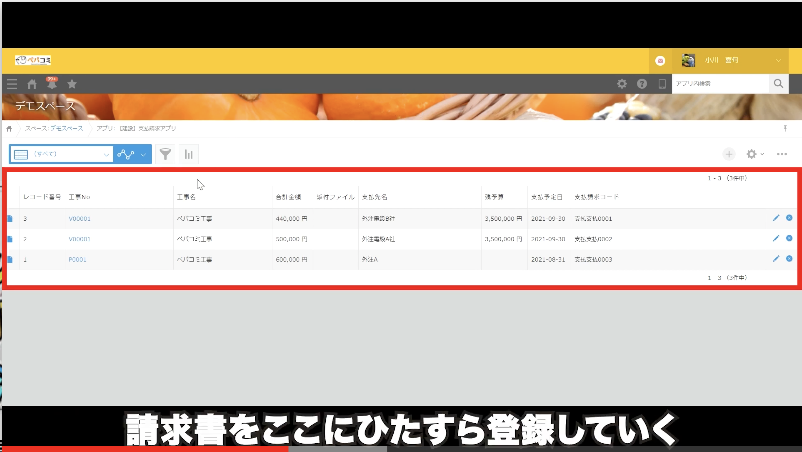802x452 pixels.
Task: Click the plus add record icon
Action: pyautogui.click(x=729, y=154)
